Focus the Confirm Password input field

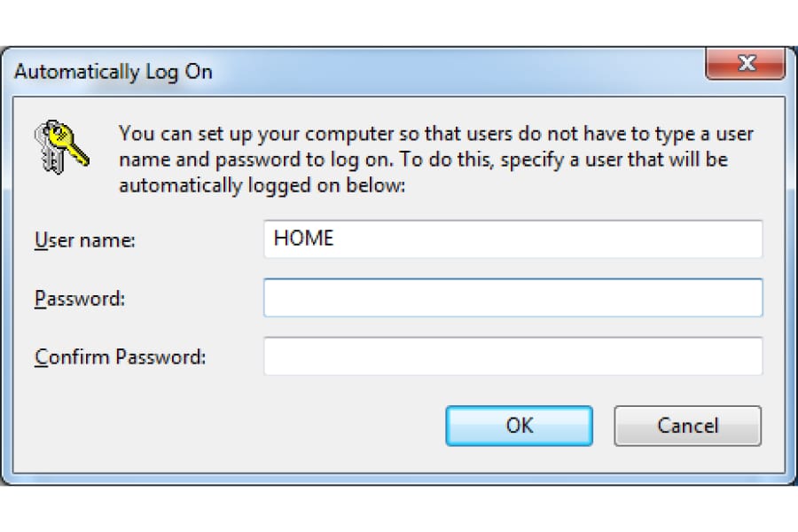[513, 356]
